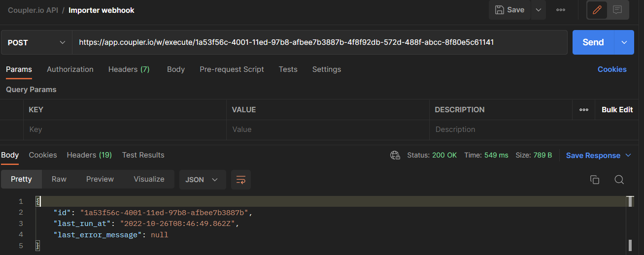Switch response view to Raw
Viewport: 644px width, 255px height.
(59, 179)
